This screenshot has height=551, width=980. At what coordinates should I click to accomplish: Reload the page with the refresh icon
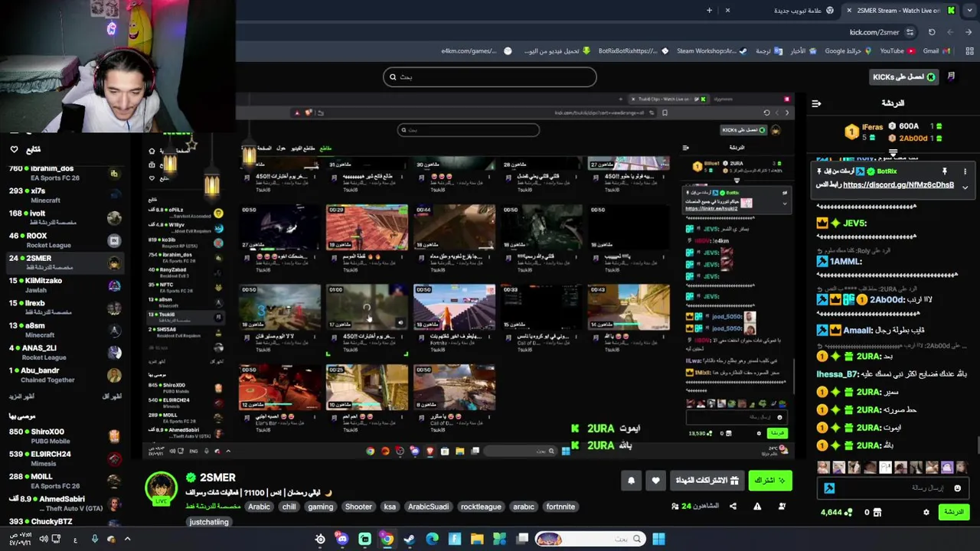(x=932, y=32)
